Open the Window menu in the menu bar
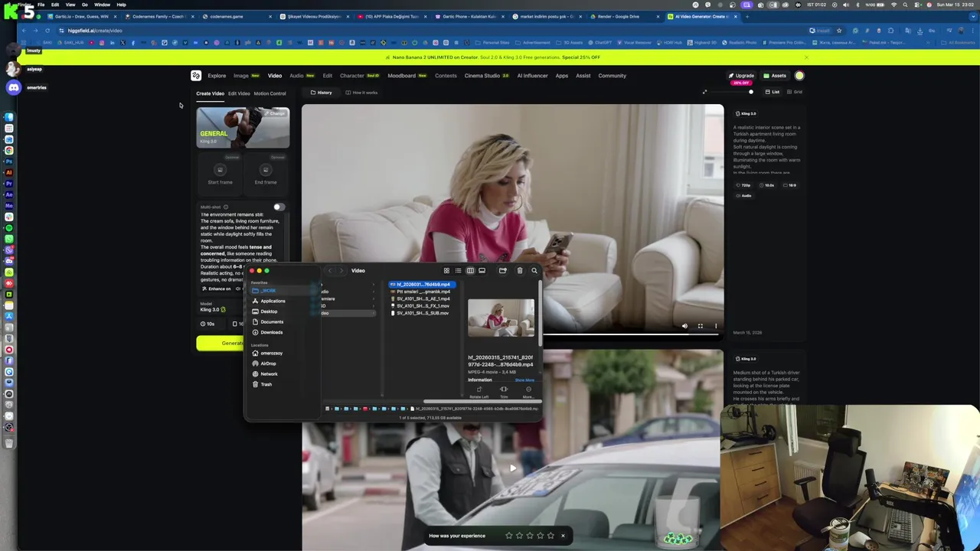Image resolution: width=980 pixels, height=551 pixels. [102, 5]
